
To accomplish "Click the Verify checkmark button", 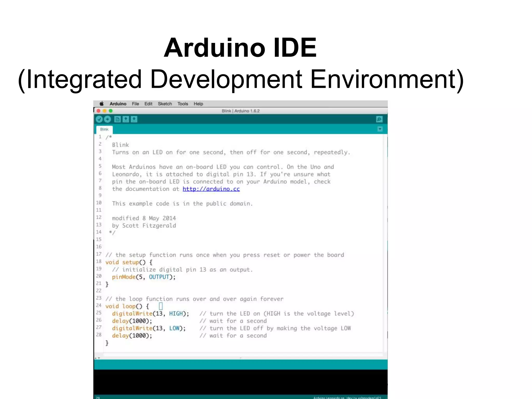I will [99, 119].
